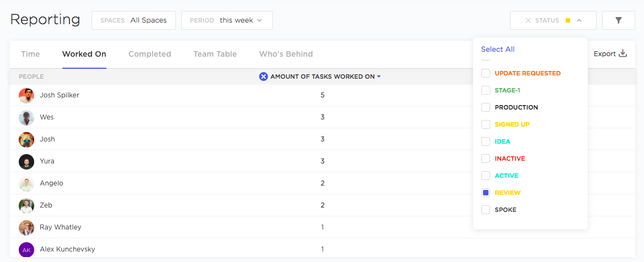Click Josh Spilker's avatar
Viewport: 644px width, 262px height.
point(26,95)
